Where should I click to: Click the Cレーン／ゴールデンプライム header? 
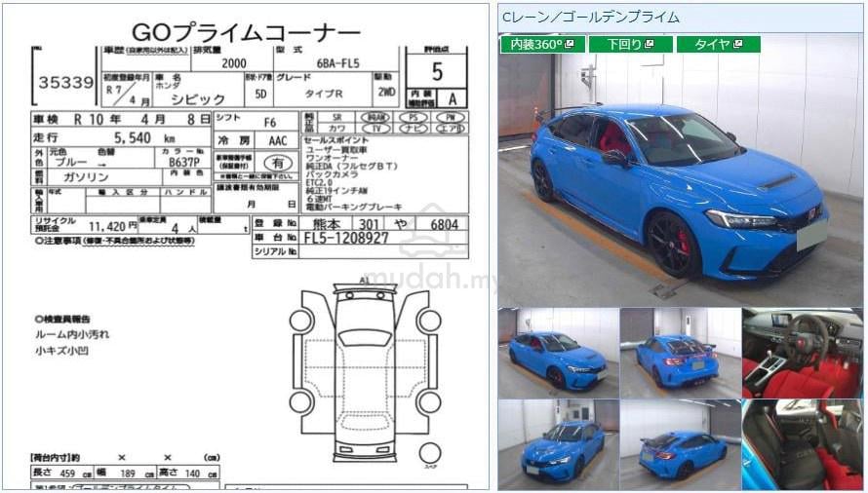tap(590, 18)
